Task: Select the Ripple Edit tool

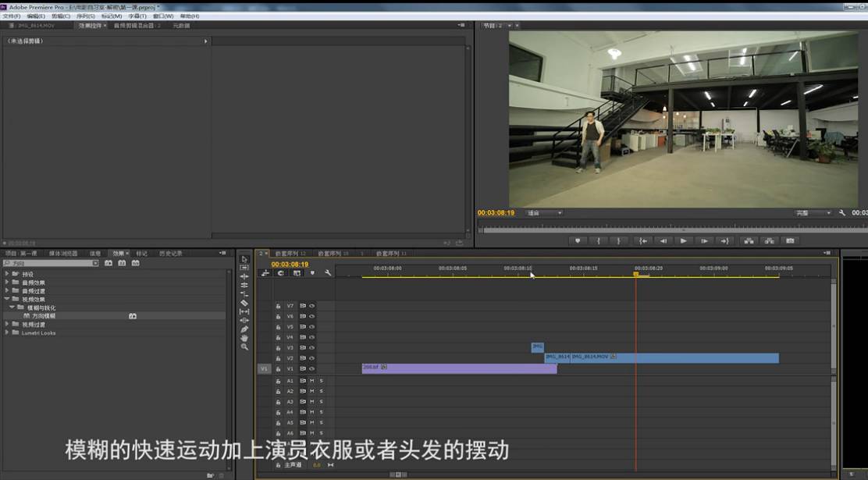Action: pyautogui.click(x=244, y=276)
